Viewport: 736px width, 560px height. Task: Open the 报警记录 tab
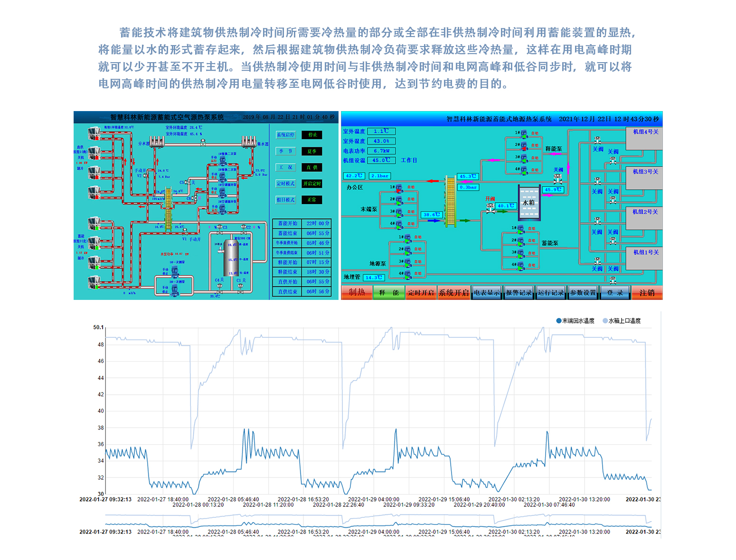519,293
